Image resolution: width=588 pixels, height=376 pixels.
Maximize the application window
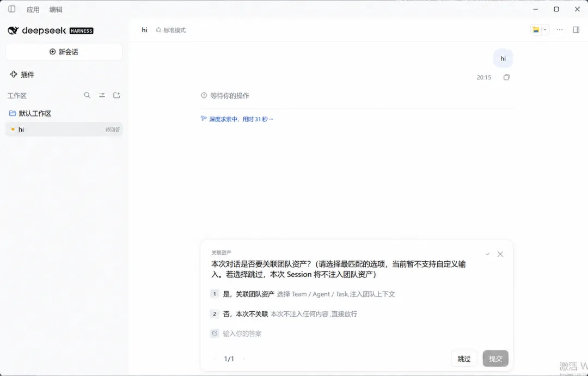(556, 9)
